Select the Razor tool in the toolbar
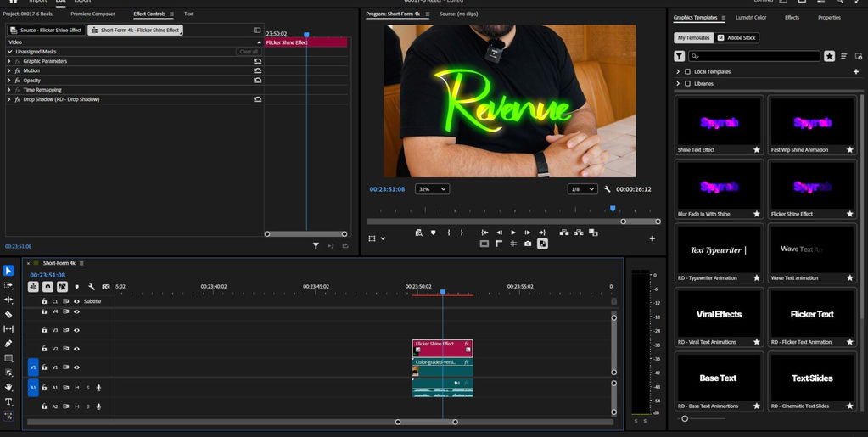This screenshot has width=868, height=437. pos(8,314)
